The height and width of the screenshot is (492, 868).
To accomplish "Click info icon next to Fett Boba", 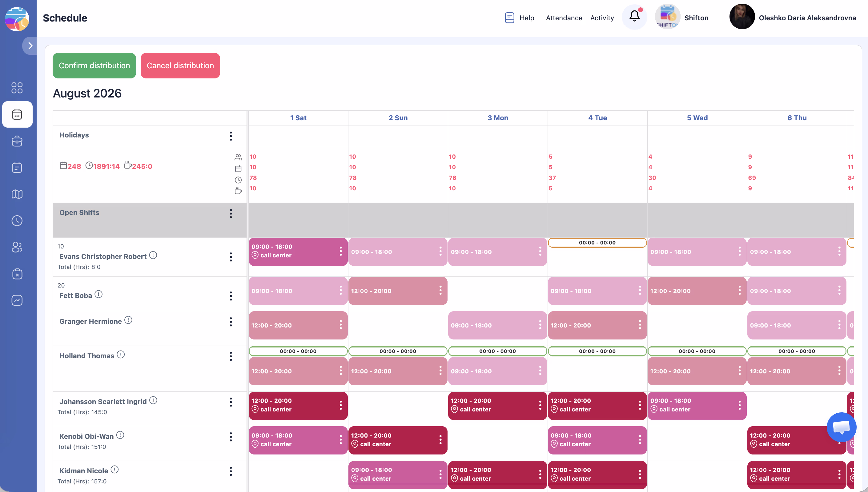I will pos(98,294).
